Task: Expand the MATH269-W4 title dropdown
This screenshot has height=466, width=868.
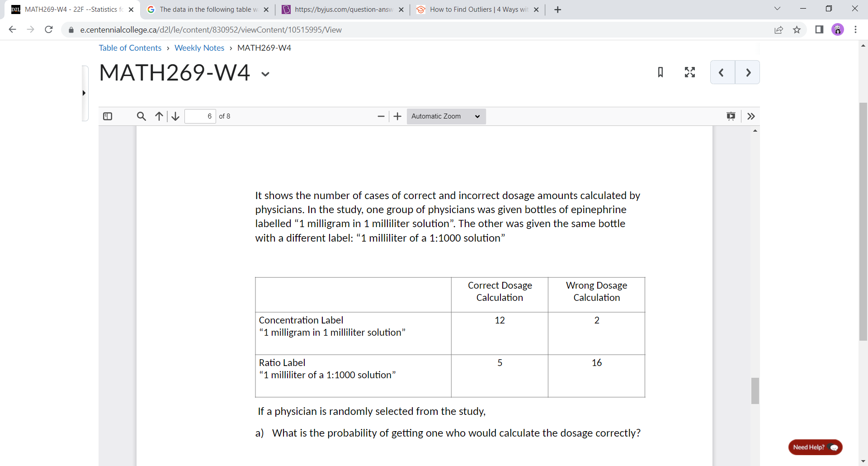Action: pos(265,74)
